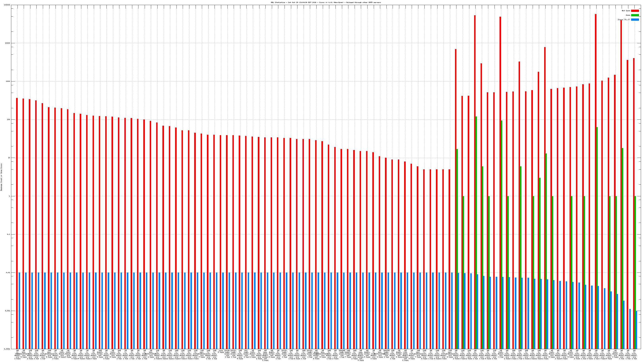The image size is (644, 362).
Task: Click the "none 8 hops" x-axis label
Action: (x=221, y=352)
